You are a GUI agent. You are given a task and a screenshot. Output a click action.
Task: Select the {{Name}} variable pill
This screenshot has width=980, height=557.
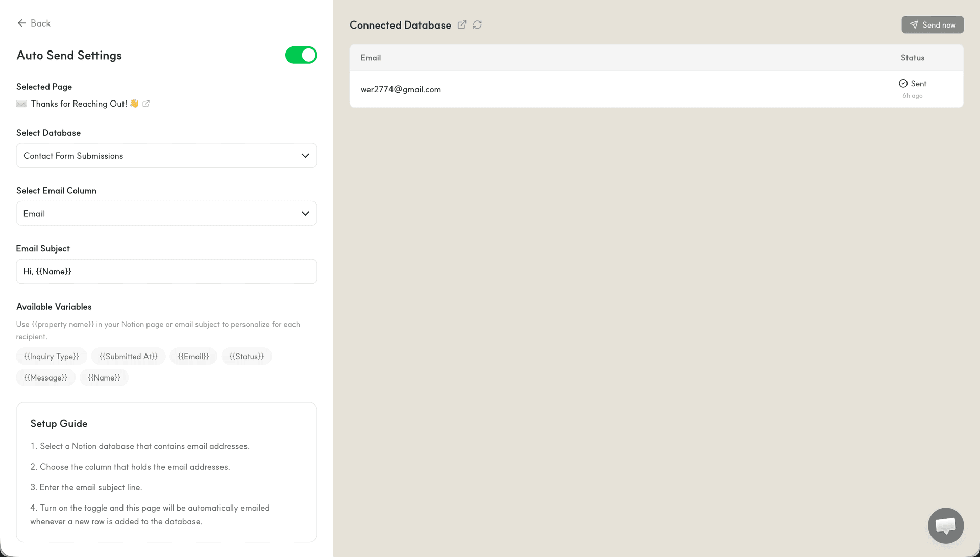point(104,377)
